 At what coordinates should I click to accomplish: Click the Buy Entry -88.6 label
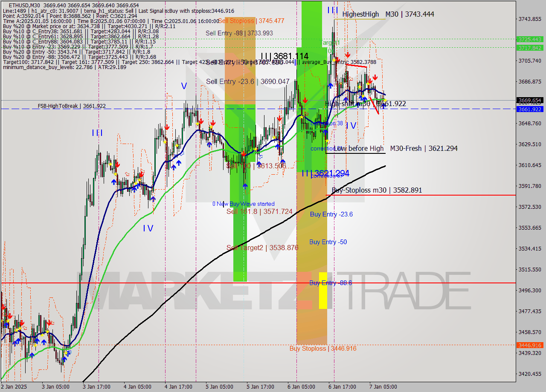[331, 283]
